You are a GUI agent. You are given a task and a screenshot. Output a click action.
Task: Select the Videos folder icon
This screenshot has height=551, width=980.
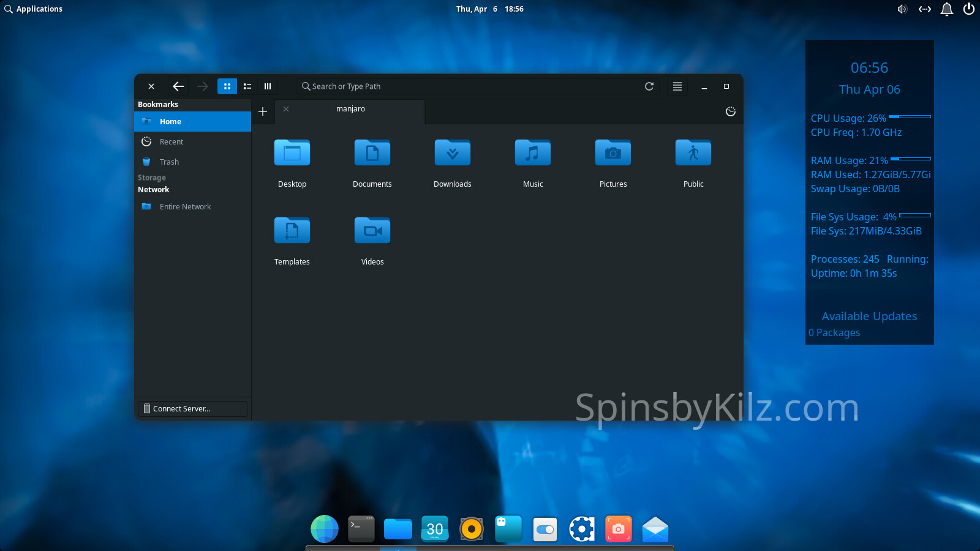click(372, 231)
